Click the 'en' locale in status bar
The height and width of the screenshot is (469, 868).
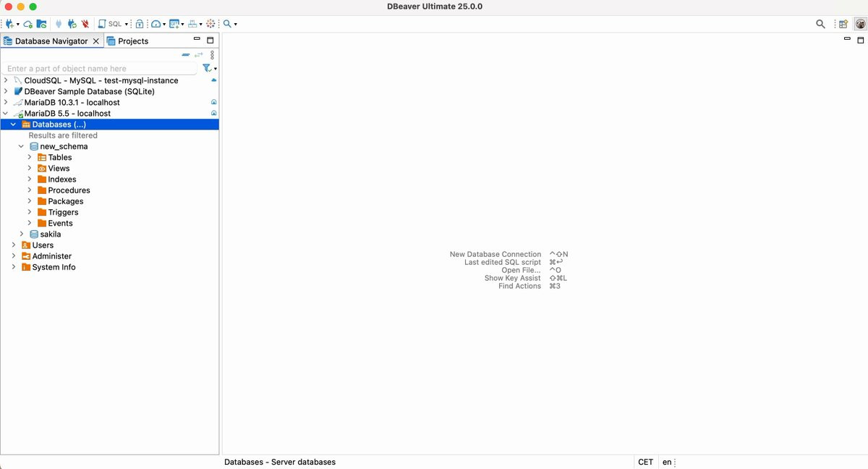(667, 462)
